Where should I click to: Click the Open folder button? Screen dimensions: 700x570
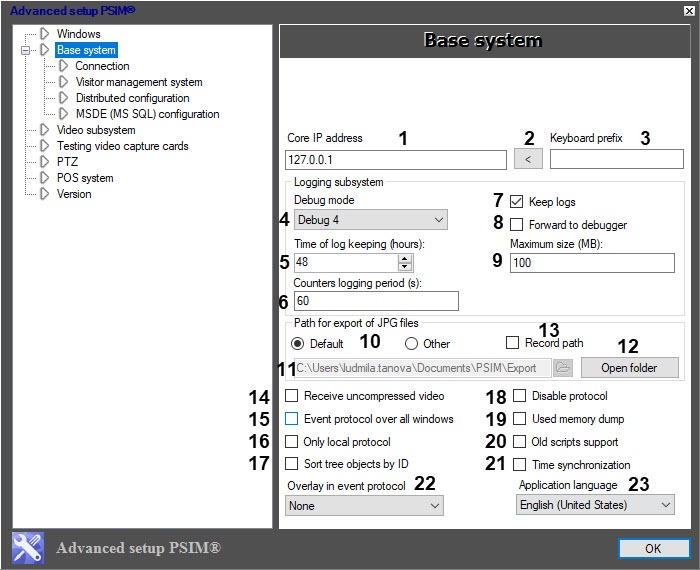(629, 368)
